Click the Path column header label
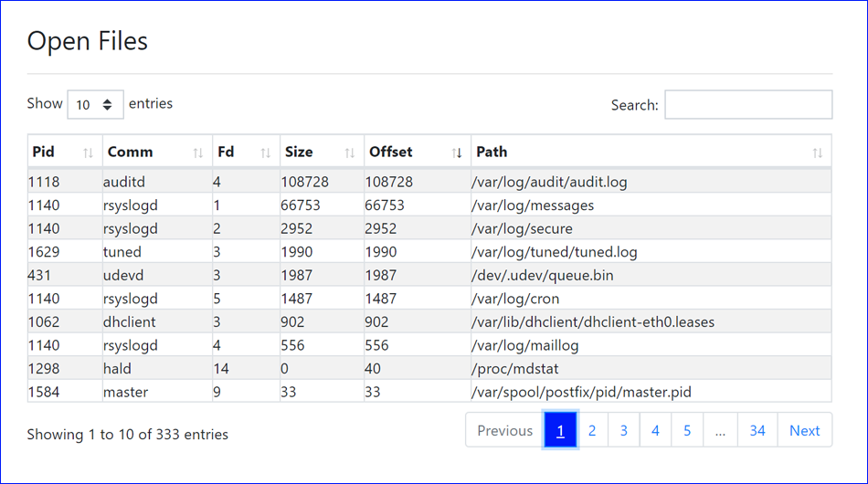 pos(492,153)
